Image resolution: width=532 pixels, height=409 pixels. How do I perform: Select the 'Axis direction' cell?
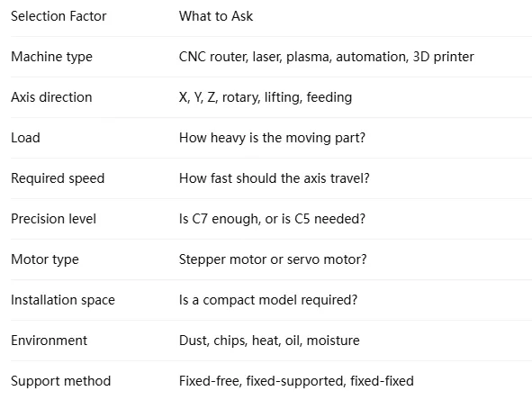tap(51, 97)
